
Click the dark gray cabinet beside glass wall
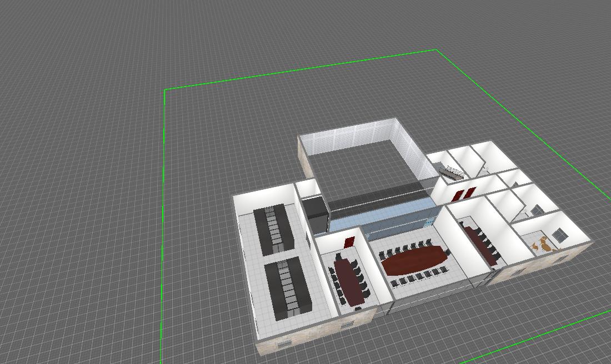316,214
